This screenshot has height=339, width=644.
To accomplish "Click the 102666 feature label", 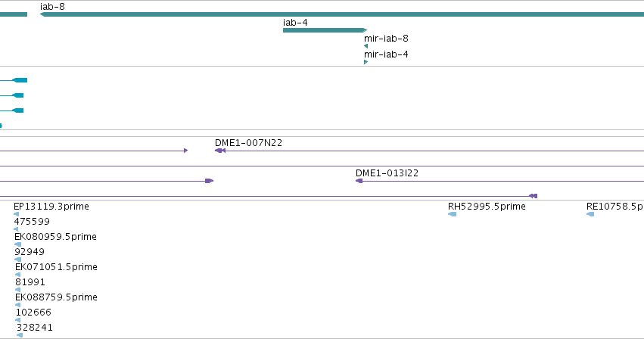I will (33, 313).
